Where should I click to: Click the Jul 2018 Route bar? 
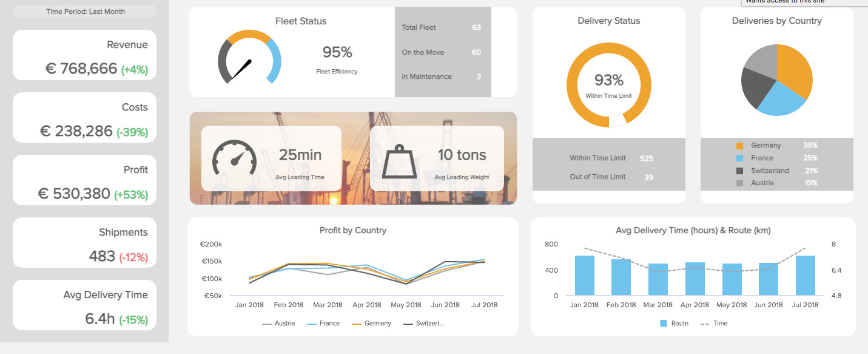[805, 276]
